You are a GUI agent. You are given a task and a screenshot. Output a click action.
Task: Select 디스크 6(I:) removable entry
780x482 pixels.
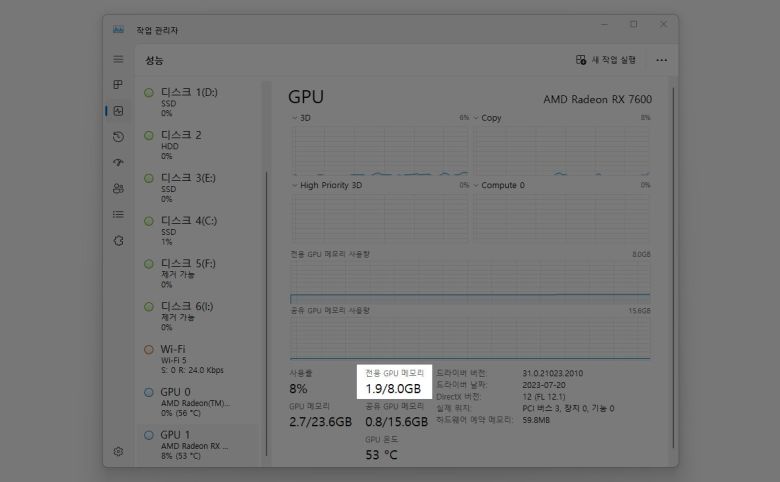[199, 316]
